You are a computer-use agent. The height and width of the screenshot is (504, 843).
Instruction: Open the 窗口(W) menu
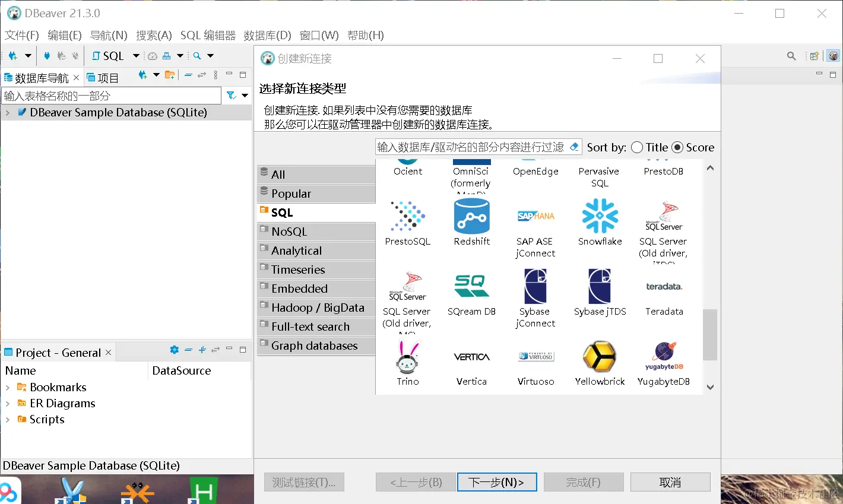tap(319, 35)
